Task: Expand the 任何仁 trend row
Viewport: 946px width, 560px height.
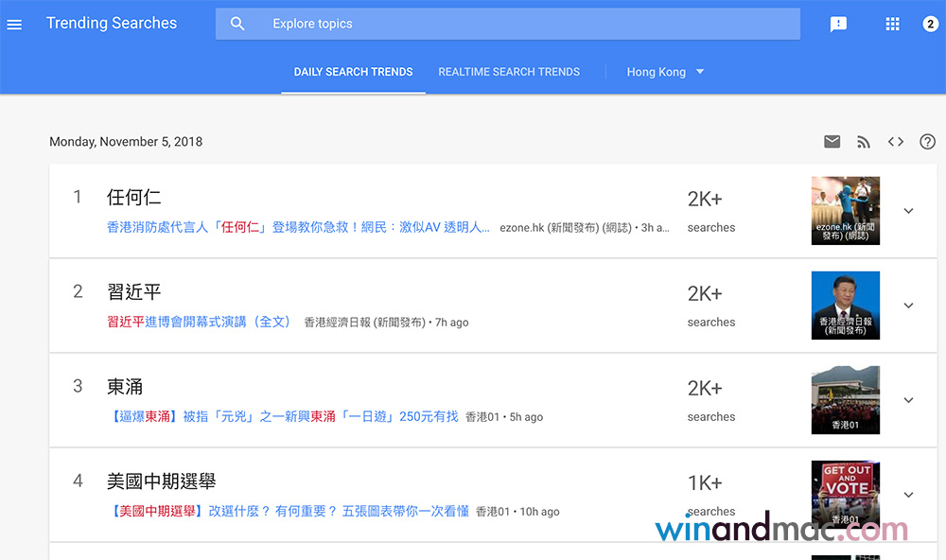Action: tap(908, 211)
